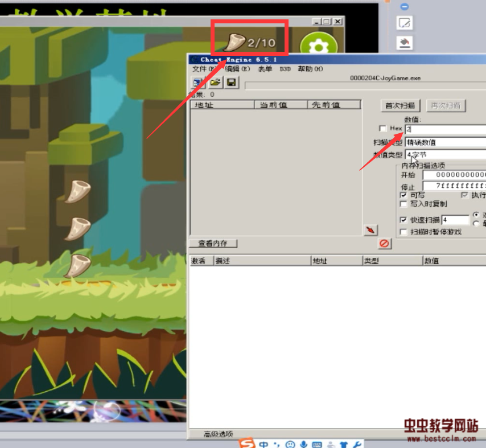The width and height of the screenshot is (486, 448).
Task: Minimize the game window
Action: click(x=316, y=22)
